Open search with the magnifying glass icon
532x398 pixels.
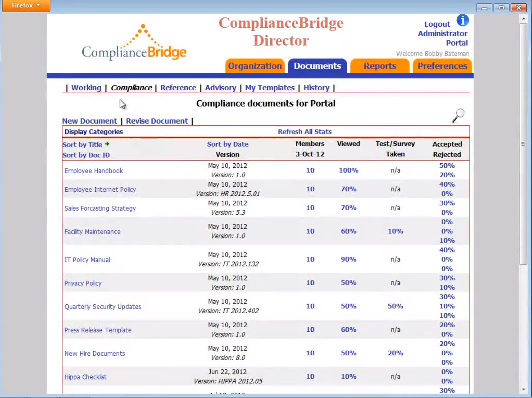coord(458,116)
